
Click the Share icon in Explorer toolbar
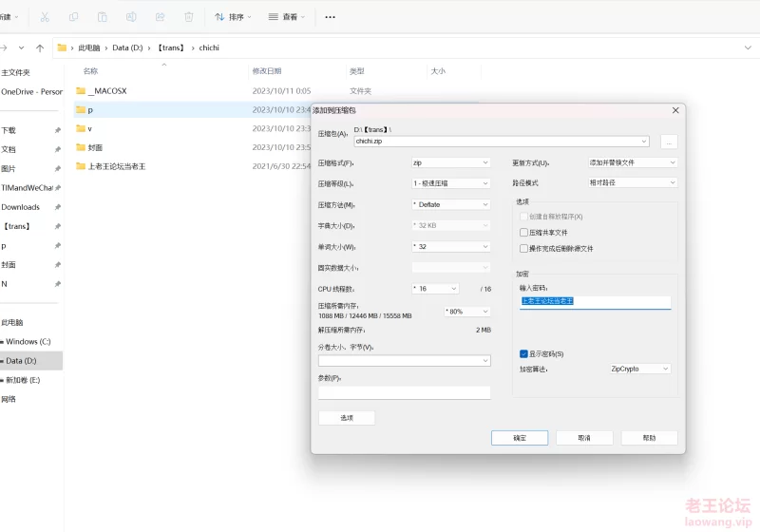pyautogui.click(x=160, y=17)
